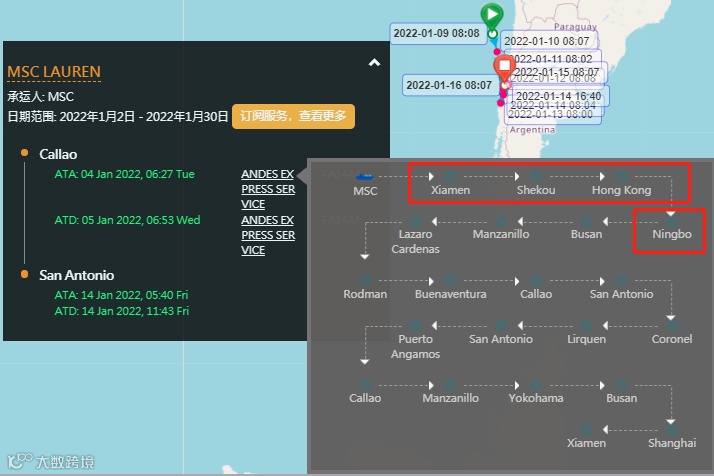This screenshot has height=476, width=714.
Task: Collapse the MSC LAUREN vessel panel
Action: tap(374, 62)
